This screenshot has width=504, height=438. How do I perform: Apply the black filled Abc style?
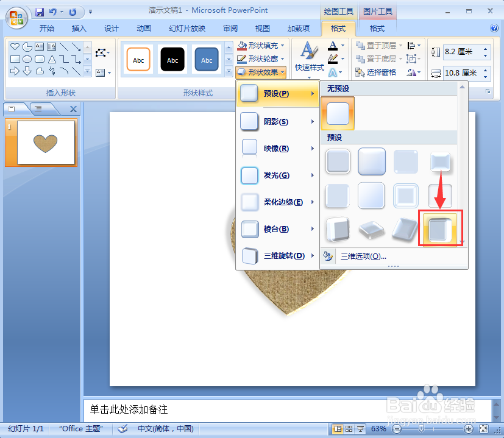[172, 60]
